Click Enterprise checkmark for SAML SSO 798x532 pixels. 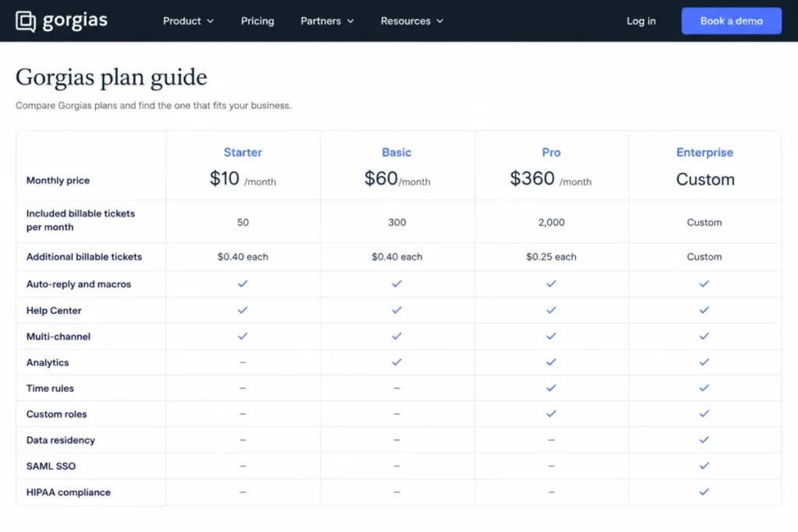click(704, 465)
